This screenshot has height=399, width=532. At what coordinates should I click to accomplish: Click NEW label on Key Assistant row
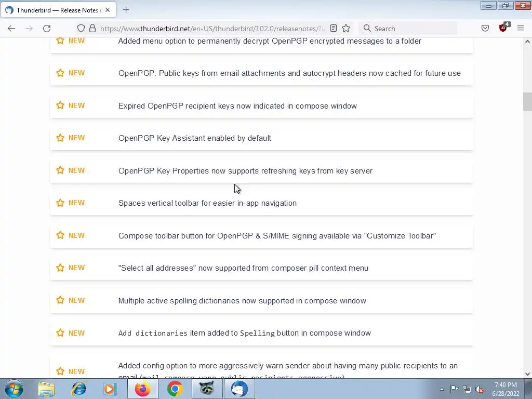coord(77,138)
